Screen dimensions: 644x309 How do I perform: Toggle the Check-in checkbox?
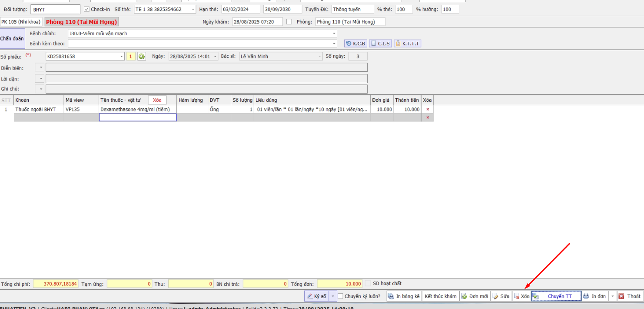click(x=86, y=10)
